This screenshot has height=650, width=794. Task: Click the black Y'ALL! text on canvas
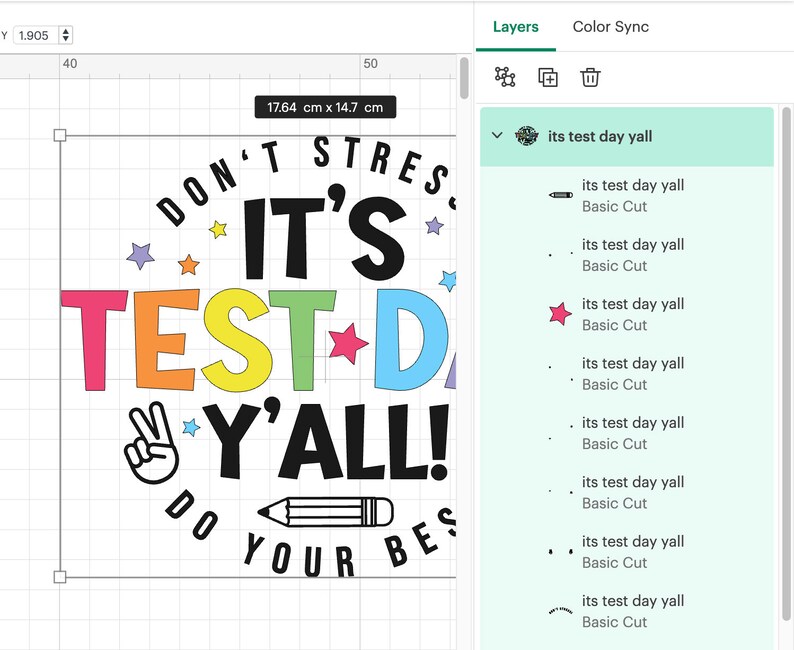pos(326,439)
